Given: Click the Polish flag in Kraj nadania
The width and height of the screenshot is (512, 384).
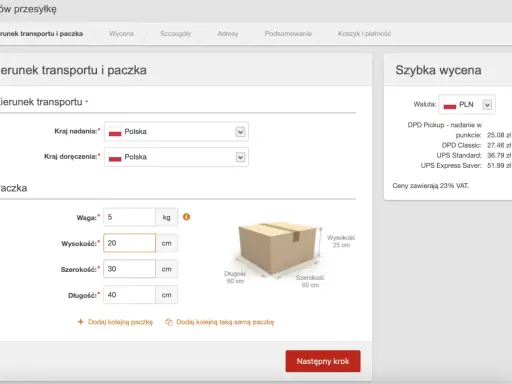Looking at the screenshot, I should tap(115, 132).
